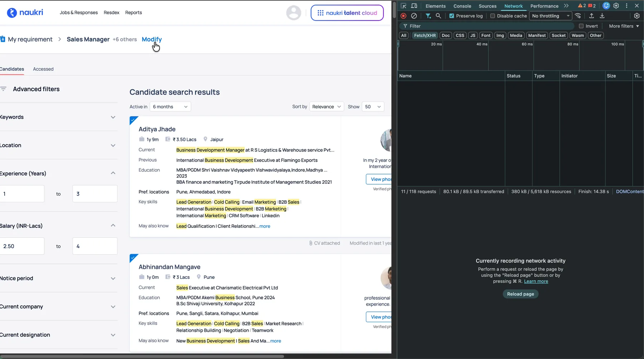Open the Sort by Relevance dropdown
The width and height of the screenshot is (644, 359).
tap(326, 107)
